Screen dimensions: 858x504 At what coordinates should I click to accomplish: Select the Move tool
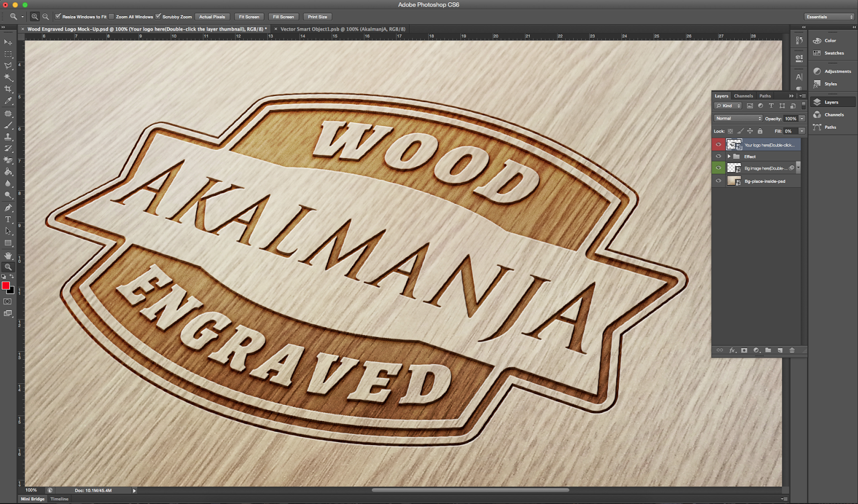click(x=8, y=42)
